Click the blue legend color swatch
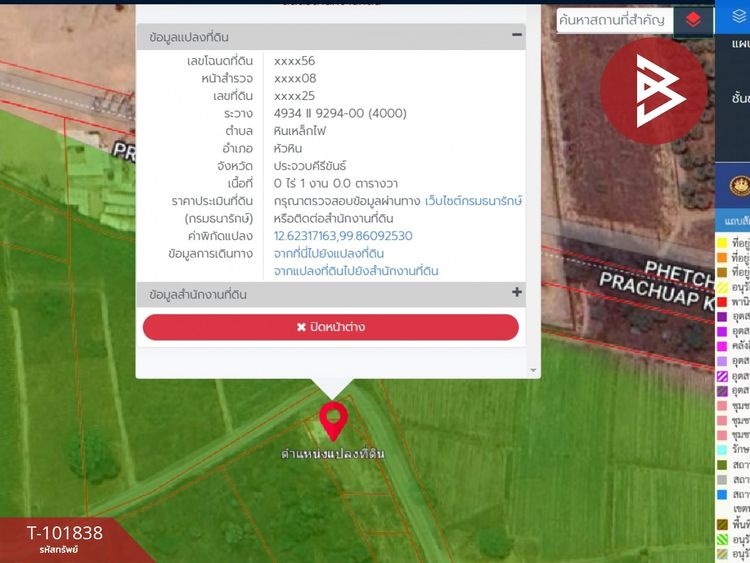This screenshot has height=563, width=750. 722,494
